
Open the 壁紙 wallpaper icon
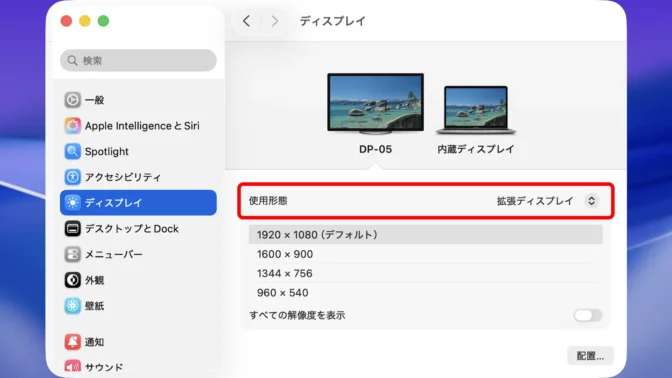(72, 306)
